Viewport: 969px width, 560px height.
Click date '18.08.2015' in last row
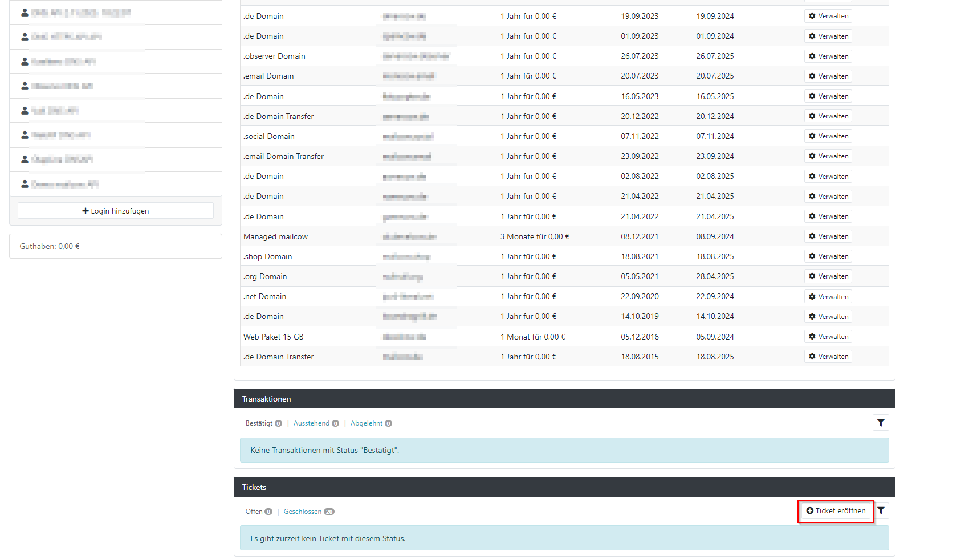pyautogui.click(x=640, y=357)
